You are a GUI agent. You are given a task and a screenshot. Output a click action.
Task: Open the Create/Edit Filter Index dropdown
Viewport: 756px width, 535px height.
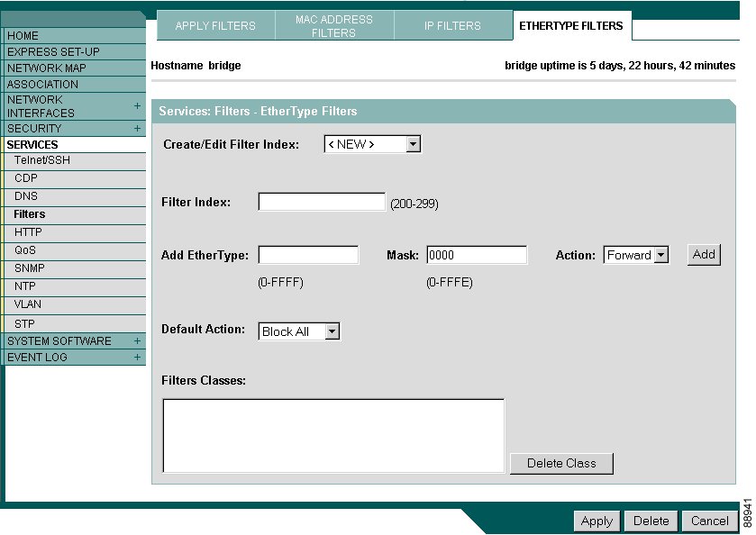[x=413, y=142]
